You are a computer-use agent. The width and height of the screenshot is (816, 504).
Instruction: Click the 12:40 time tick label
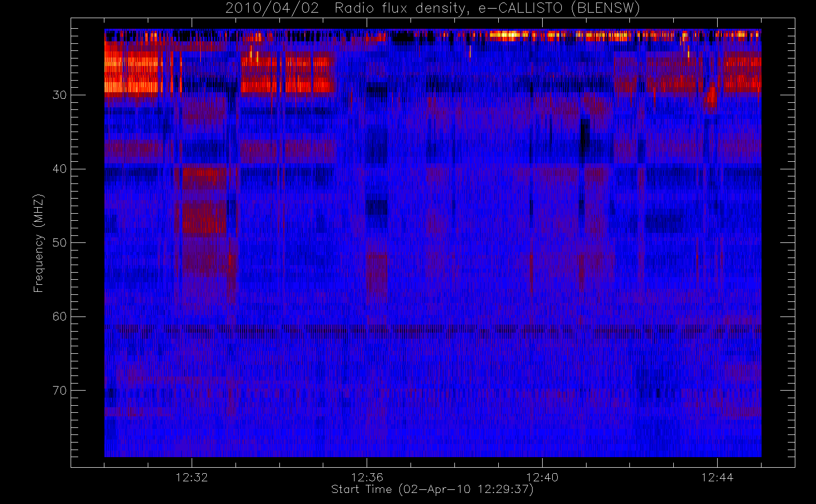point(542,477)
